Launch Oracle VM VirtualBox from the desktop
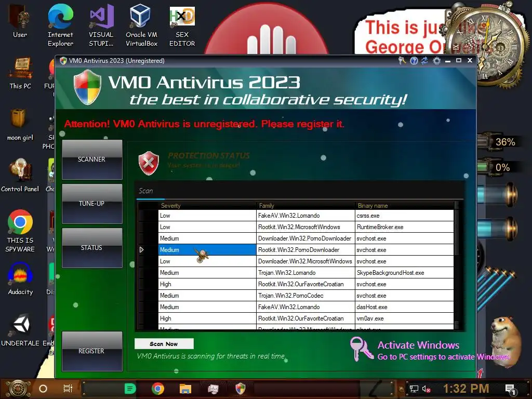The image size is (532, 399). coord(141,24)
